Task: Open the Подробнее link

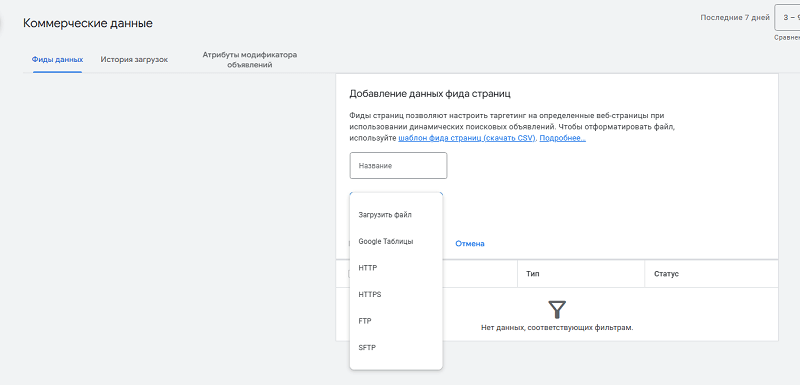Action: (x=563, y=138)
